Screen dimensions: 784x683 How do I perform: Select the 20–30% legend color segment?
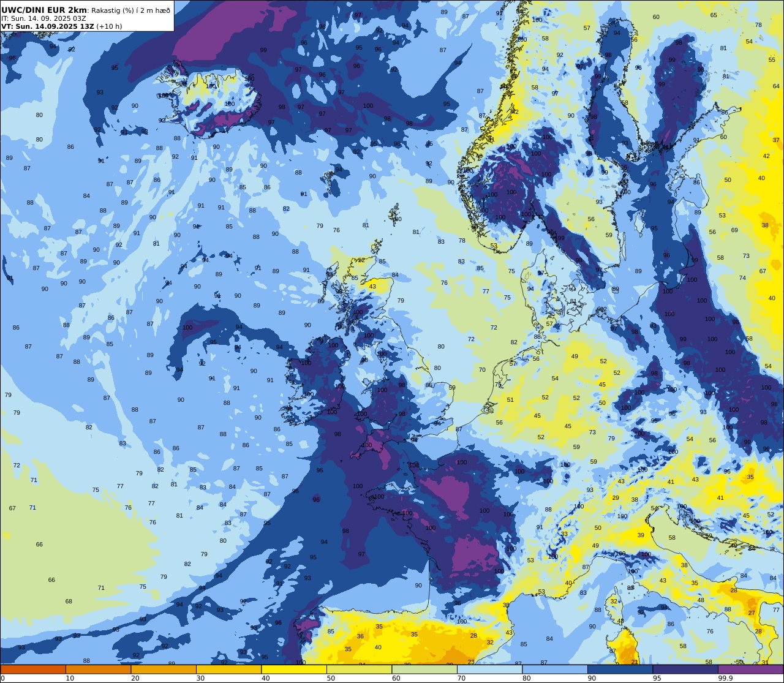point(164,670)
